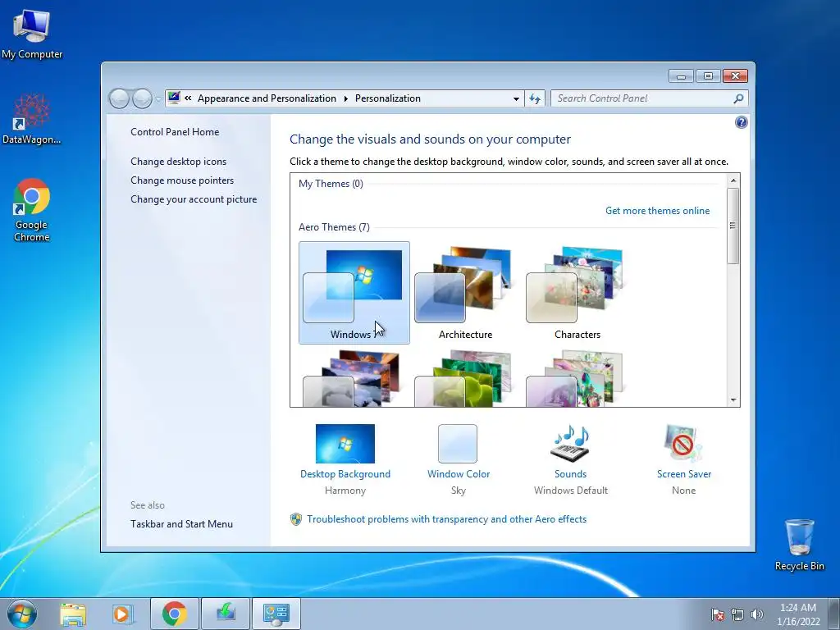The height and width of the screenshot is (630, 840).
Task: Click the theme list scroll up arrow
Action: click(733, 180)
